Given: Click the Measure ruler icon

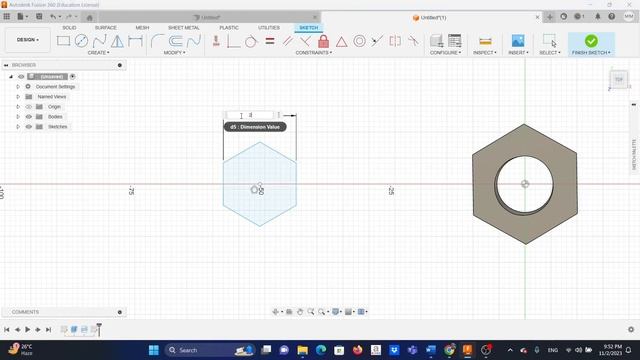Looking at the screenshot, I should tap(485, 41).
